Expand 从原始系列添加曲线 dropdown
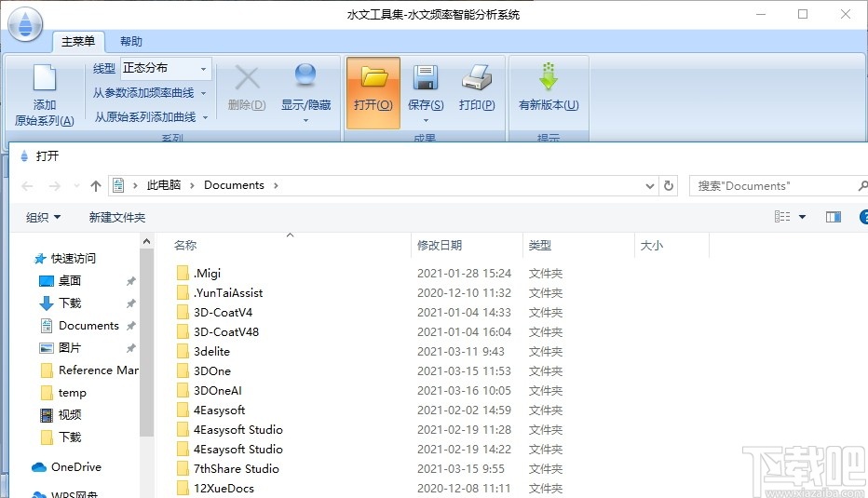The width and height of the screenshot is (868, 498). [206, 117]
